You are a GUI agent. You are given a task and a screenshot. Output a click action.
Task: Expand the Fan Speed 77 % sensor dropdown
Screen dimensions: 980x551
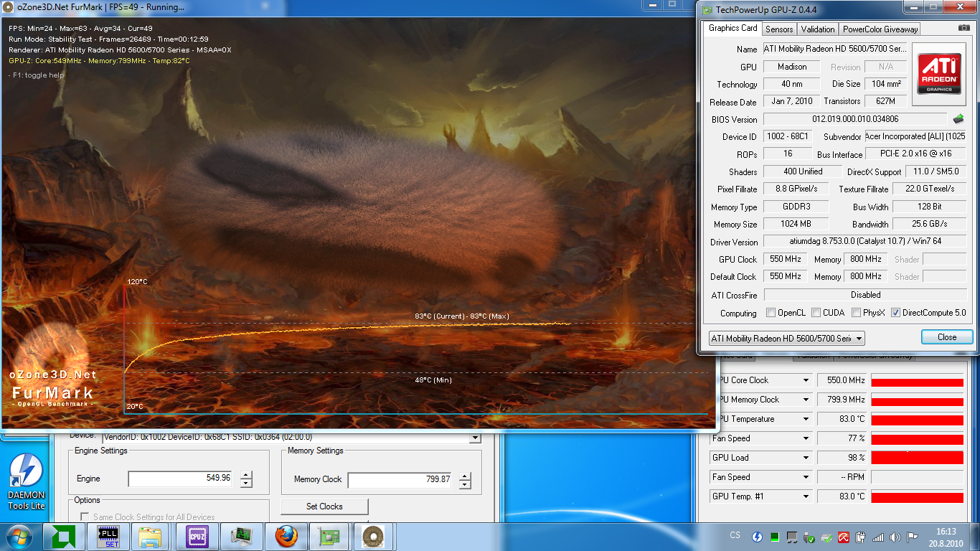tap(806, 438)
